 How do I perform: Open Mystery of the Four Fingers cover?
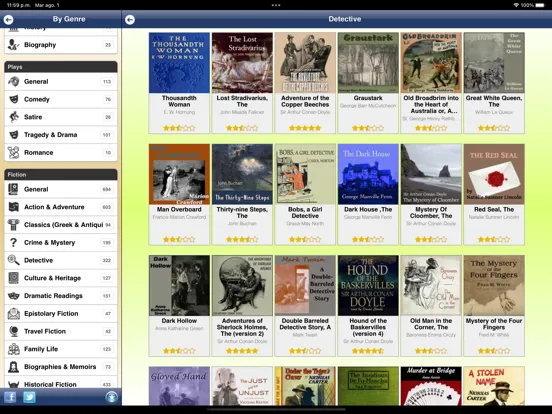point(494,286)
